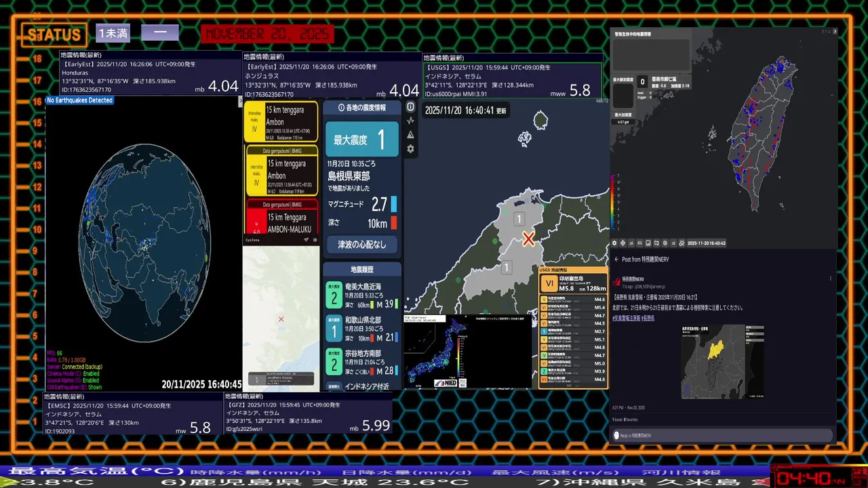Click the top yellow BMKG Ambon card
This screenshot has height=488, width=868.
coord(281,121)
